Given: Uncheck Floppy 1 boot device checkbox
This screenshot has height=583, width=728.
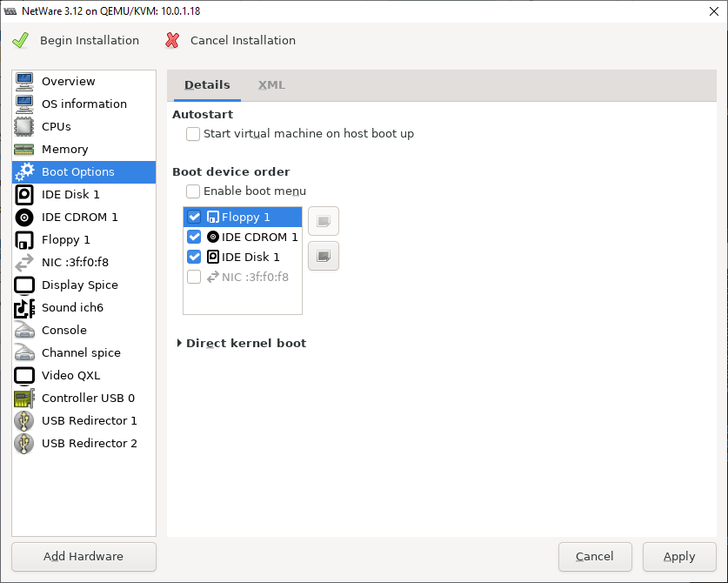Looking at the screenshot, I should click(194, 217).
